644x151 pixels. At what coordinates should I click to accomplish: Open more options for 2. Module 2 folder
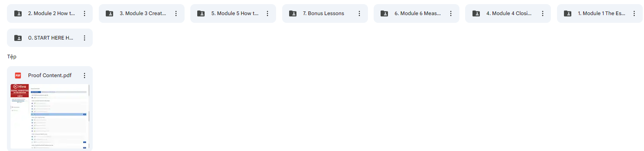pos(85,13)
